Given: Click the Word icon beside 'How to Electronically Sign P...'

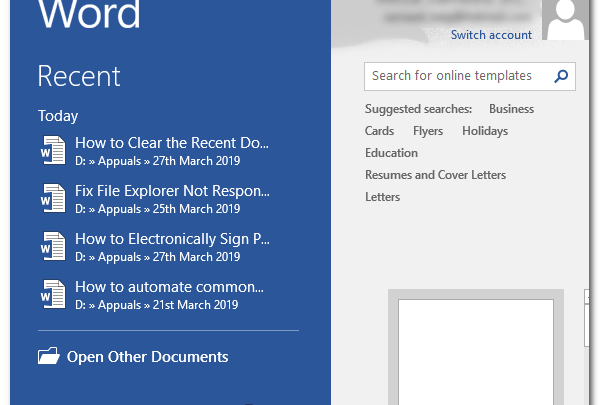Looking at the screenshot, I should (50, 247).
